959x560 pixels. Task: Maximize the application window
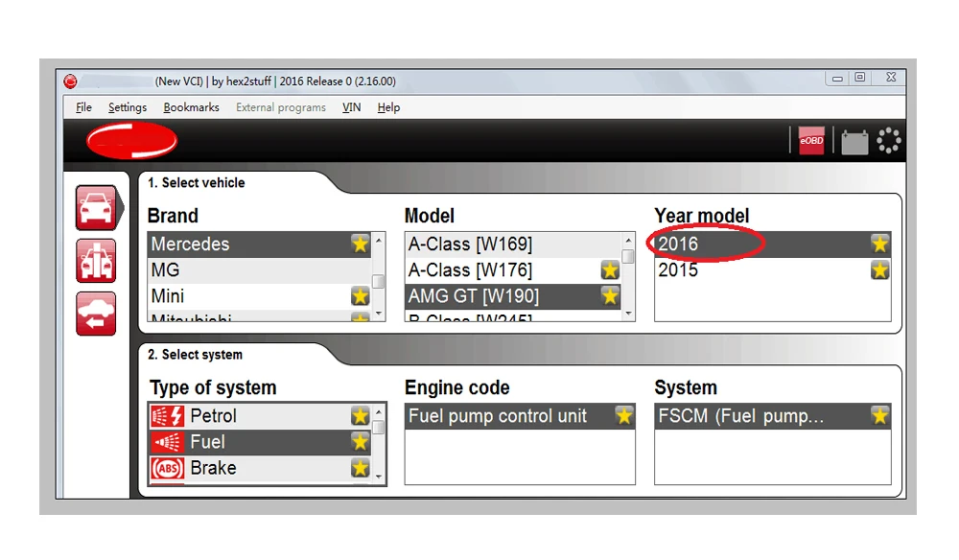pos(860,78)
